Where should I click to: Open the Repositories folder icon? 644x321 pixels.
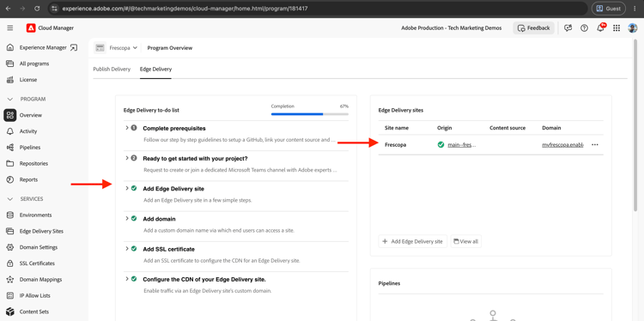[10, 163]
